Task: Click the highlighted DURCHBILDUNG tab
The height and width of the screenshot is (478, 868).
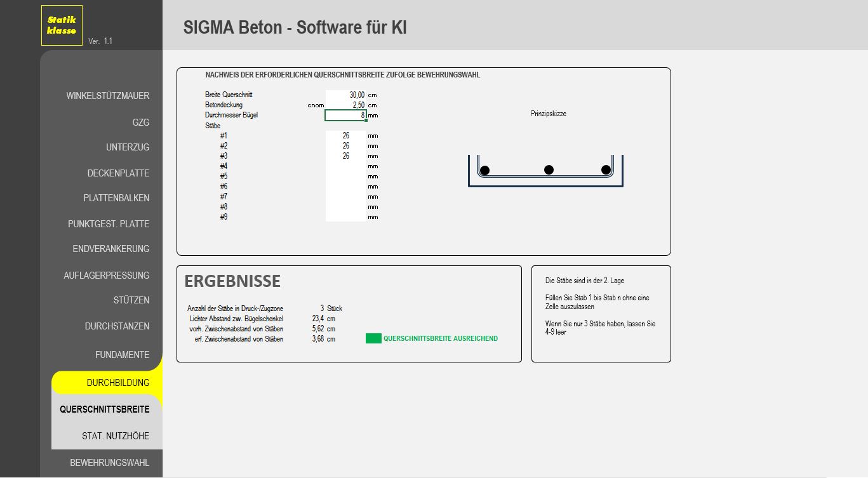Action: (x=118, y=383)
